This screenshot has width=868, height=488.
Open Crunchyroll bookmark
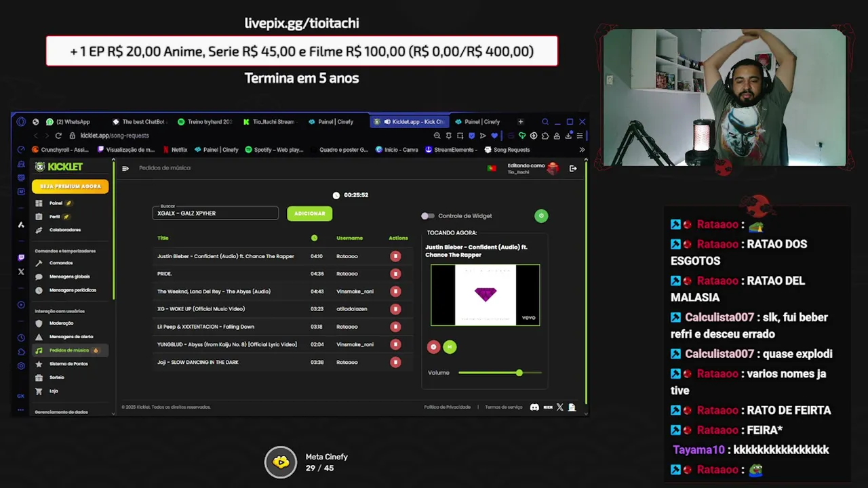click(x=60, y=150)
